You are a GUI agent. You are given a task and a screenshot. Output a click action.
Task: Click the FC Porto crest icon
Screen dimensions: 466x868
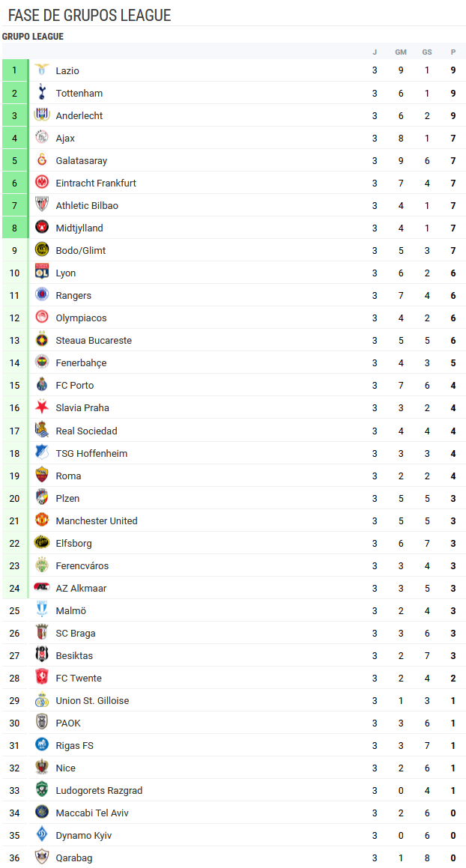click(x=42, y=385)
